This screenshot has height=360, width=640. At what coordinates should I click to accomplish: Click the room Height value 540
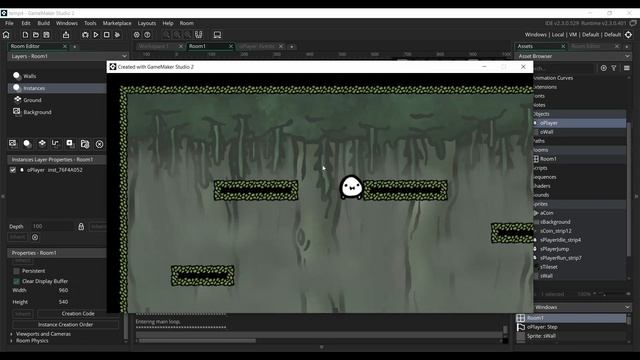[x=63, y=302]
